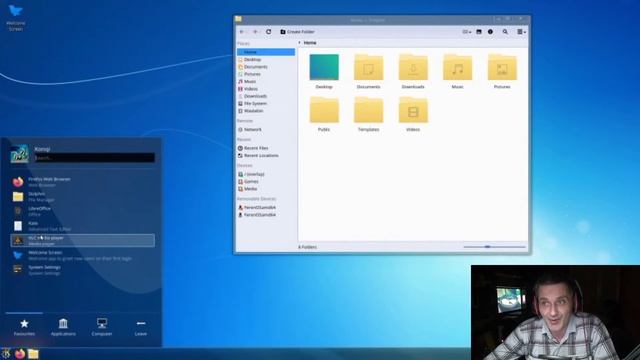
Task: Open Dolphin's hamburger control menu
Action: point(521,32)
